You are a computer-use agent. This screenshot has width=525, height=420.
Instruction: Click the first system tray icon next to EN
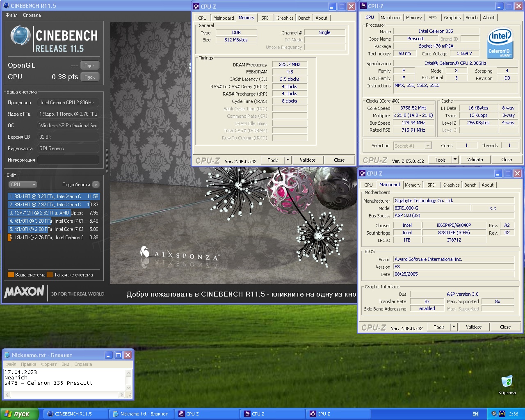[494, 414]
